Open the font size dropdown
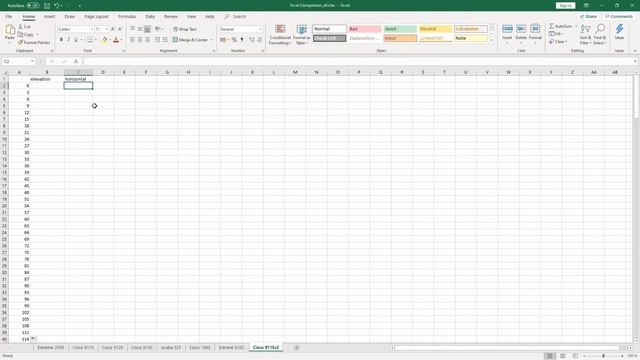 tap(106, 29)
